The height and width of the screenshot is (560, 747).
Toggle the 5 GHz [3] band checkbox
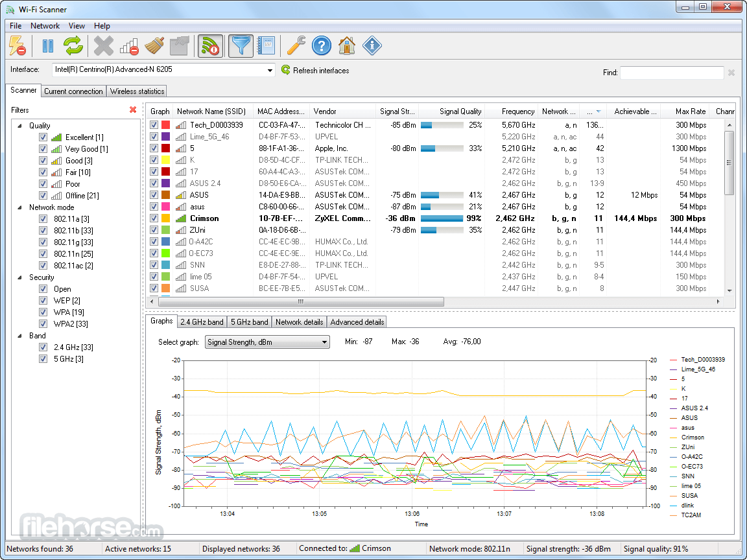(43, 359)
